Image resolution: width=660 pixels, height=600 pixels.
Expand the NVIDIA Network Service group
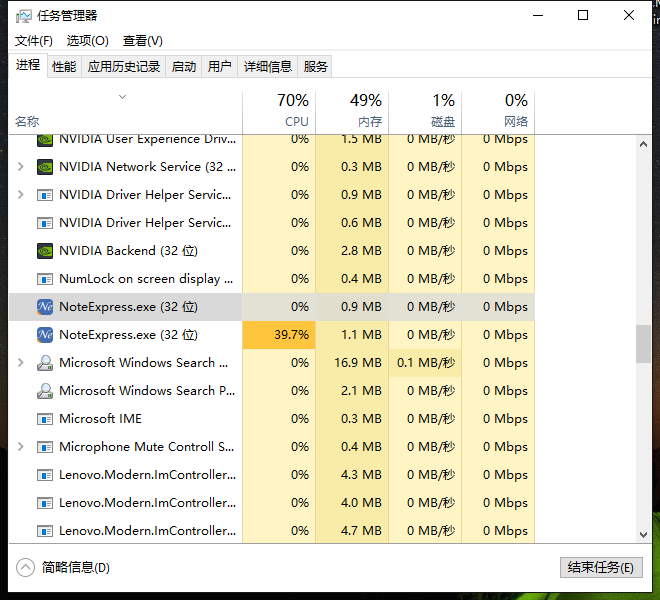tap(20, 167)
